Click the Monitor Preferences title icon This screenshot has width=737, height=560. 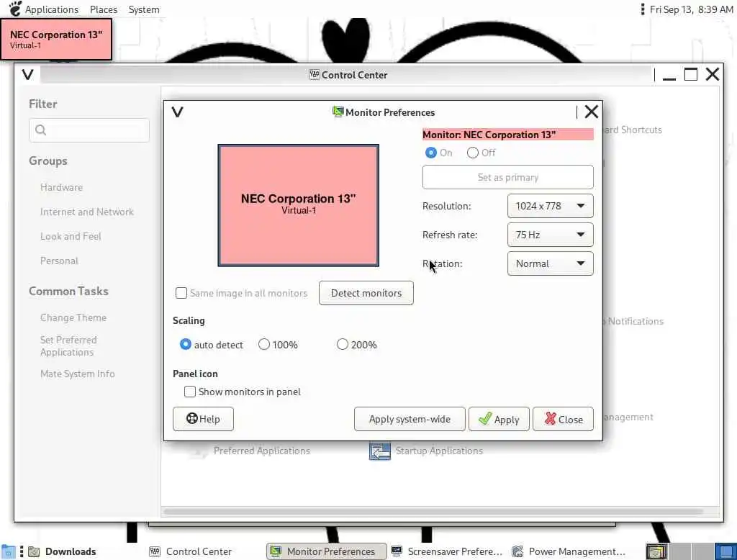click(x=338, y=112)
